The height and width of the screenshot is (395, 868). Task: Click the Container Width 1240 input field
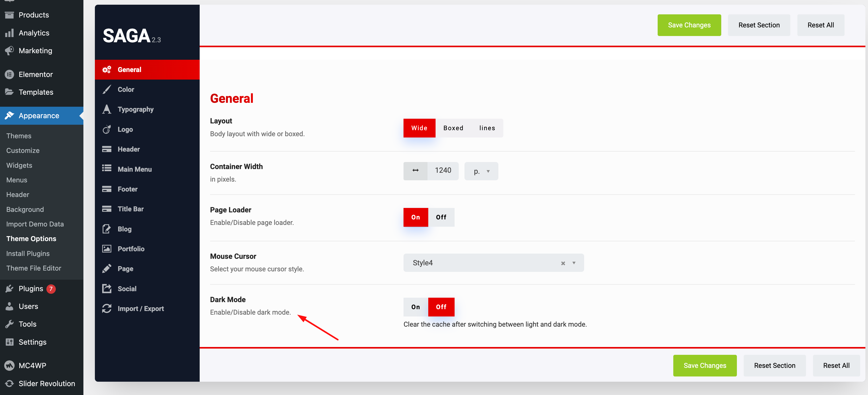coord(443,171)
